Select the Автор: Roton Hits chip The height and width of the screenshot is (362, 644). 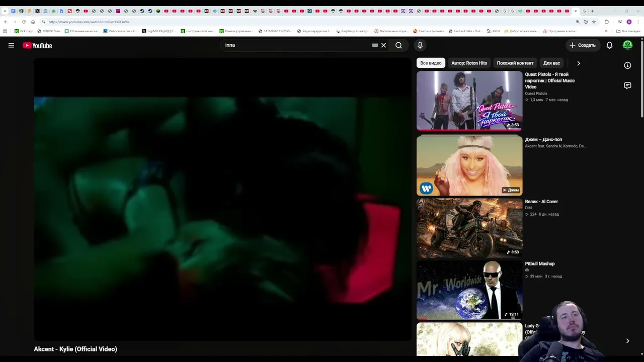click(x=469, y=63)
